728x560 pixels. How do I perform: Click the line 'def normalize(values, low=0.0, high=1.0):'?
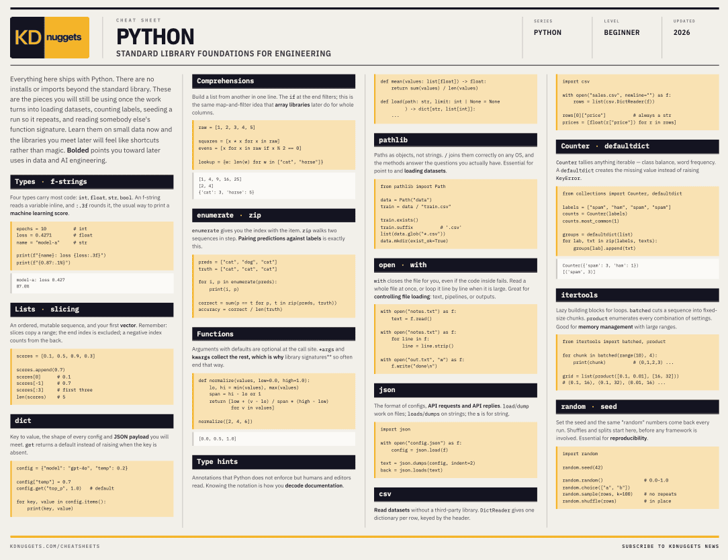[x=254, y=380]
